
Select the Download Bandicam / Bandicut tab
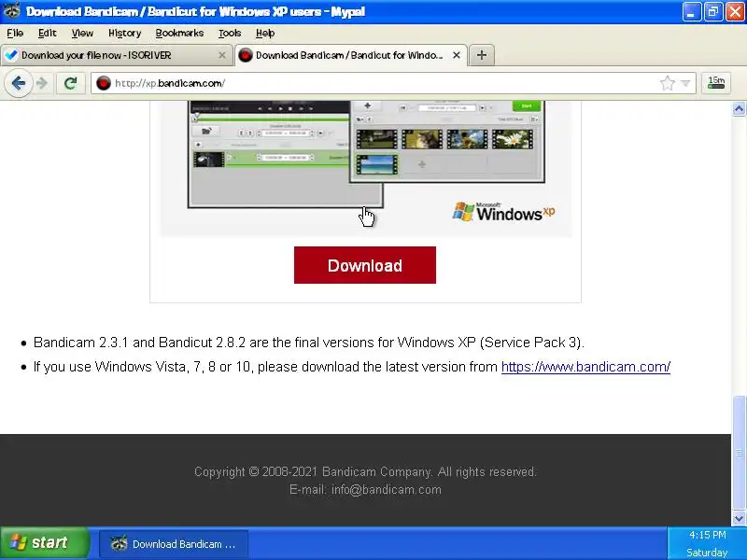351,55
